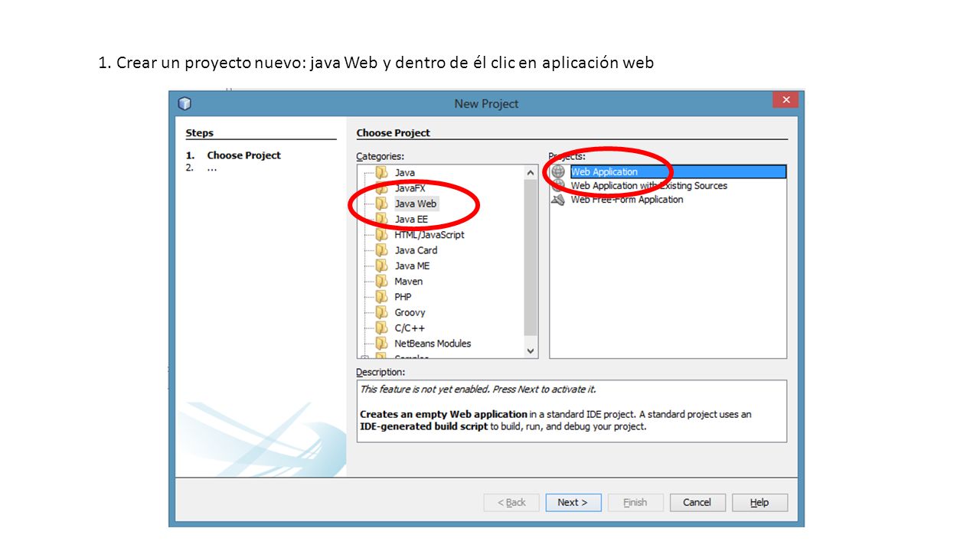
Task: Click the Cancel button
Action: coord(697,503)
